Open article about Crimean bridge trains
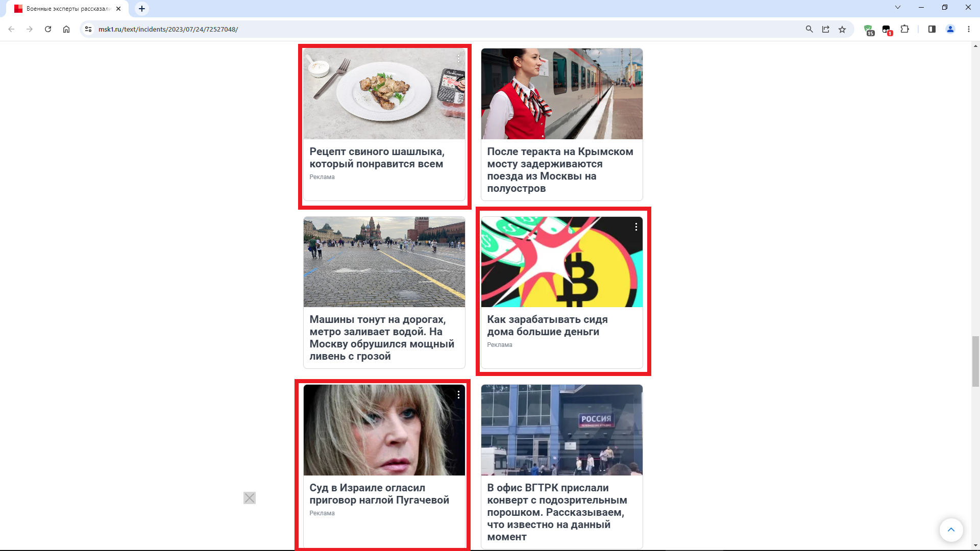 560,170
